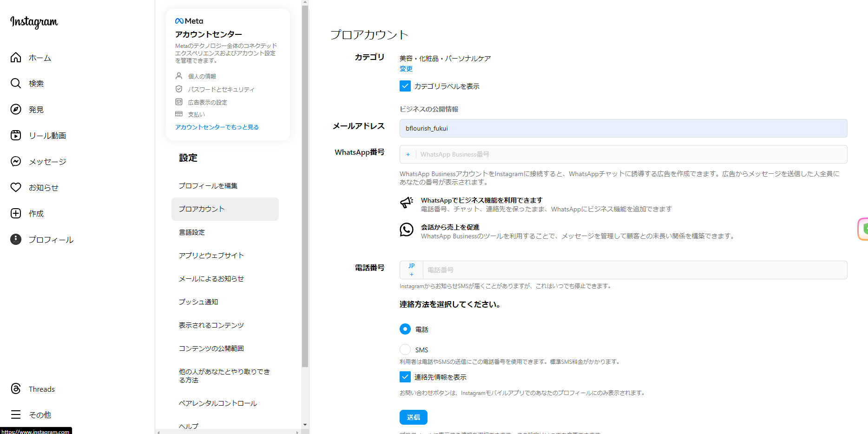The image size is (868, 434).
Task: Click the settings panel scroll-down arrow
Action: 305,425
